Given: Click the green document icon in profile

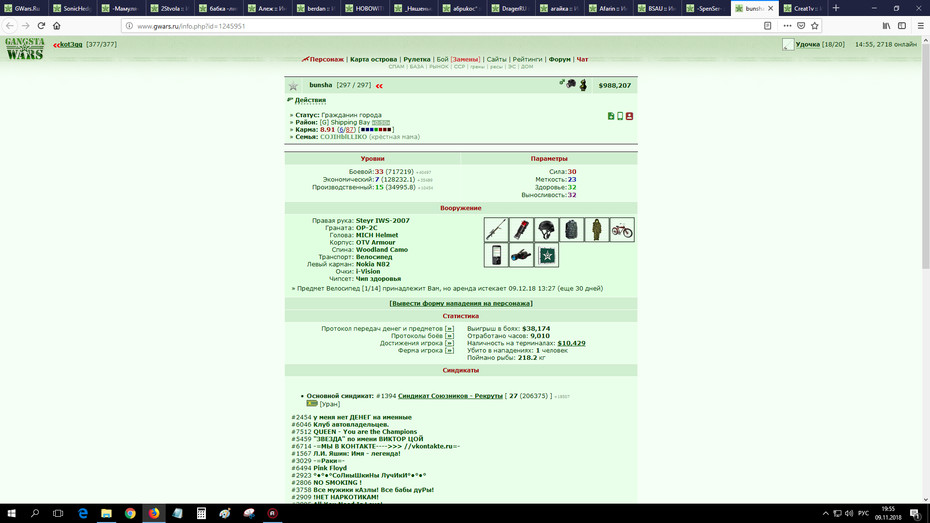Looking at the screenshot, I should point(611,116).
